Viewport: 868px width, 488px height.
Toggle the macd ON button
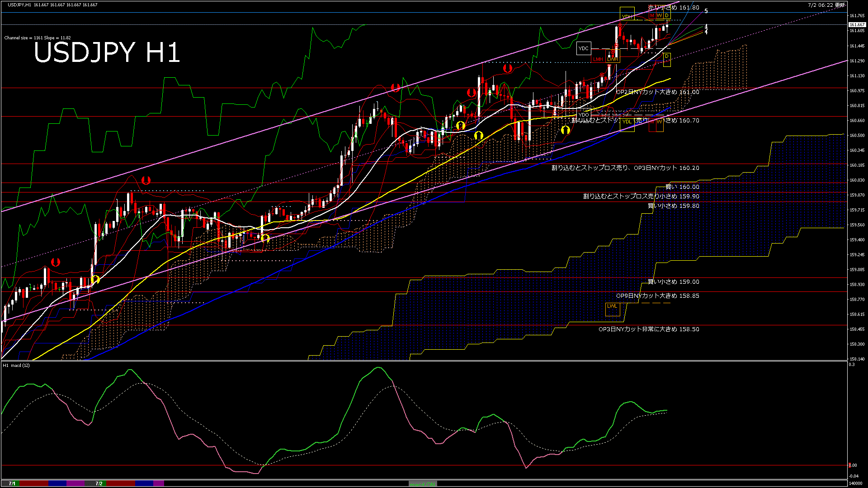[423, 484]
